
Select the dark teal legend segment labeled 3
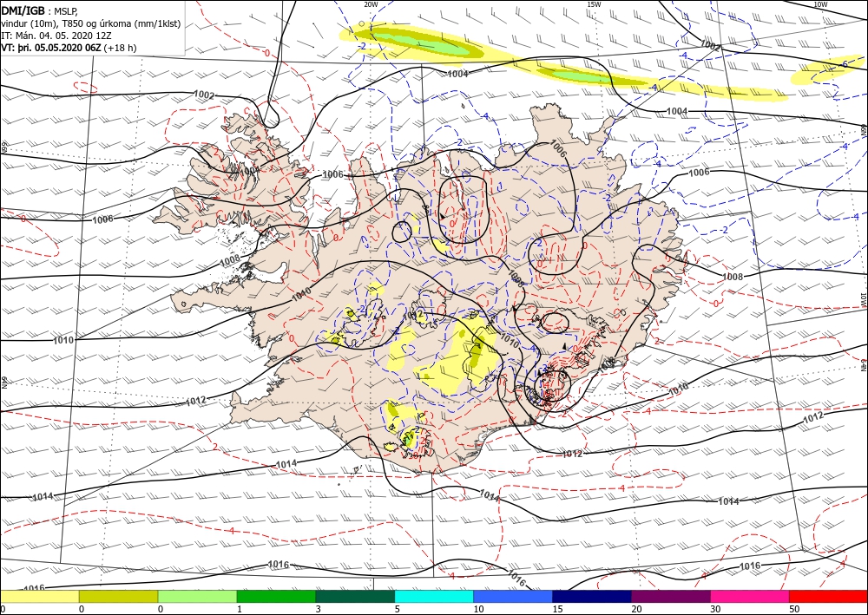[x=355, y=596]
